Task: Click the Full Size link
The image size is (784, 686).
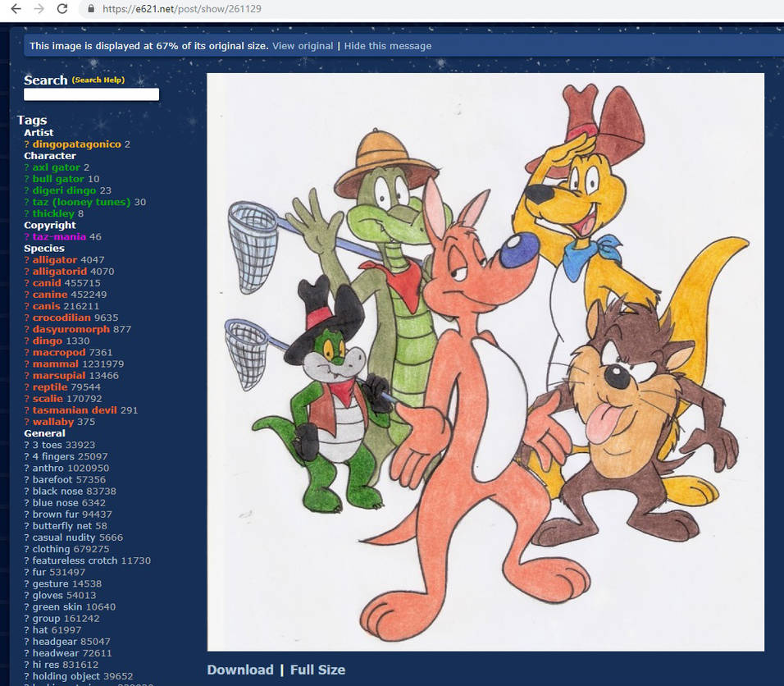Action: (x=318, y=670)
